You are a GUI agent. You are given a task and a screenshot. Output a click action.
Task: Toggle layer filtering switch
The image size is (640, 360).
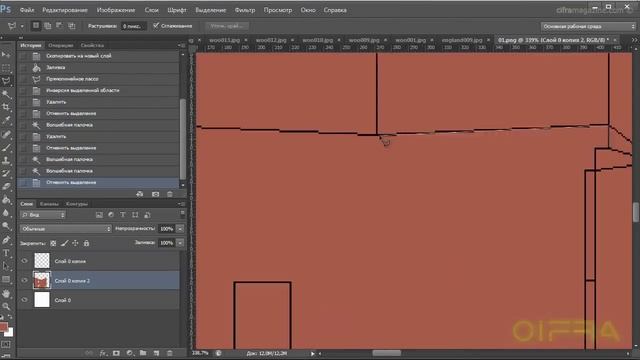point(182,213)
